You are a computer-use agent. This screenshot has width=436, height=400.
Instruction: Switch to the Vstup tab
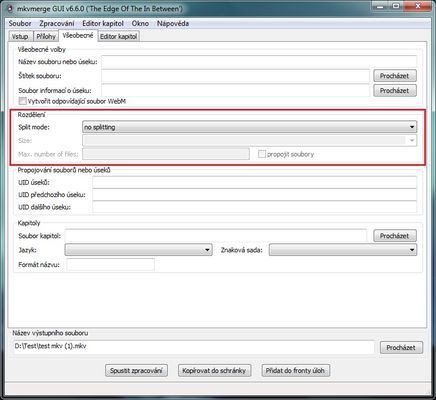(20, 36)
